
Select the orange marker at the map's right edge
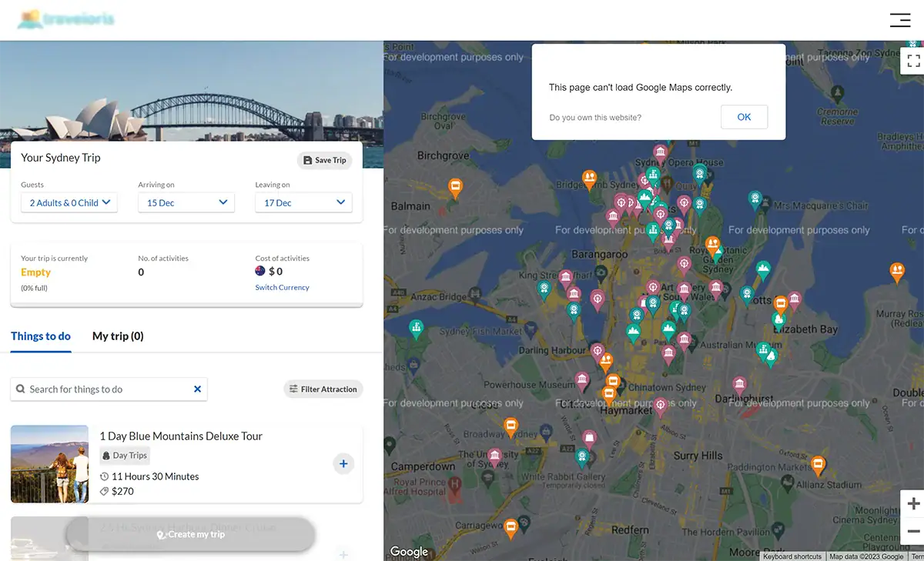tap(897, 272)
